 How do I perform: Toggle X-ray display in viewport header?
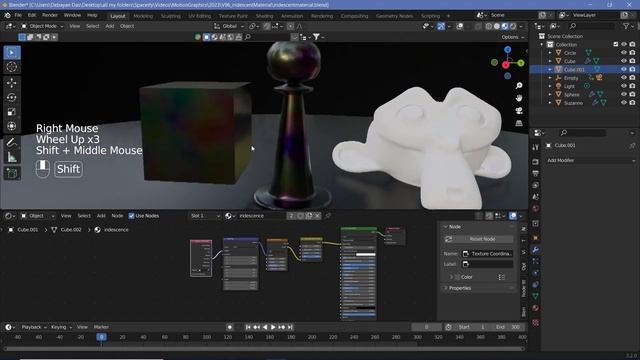pyautogui.click(x=478, y=26)
